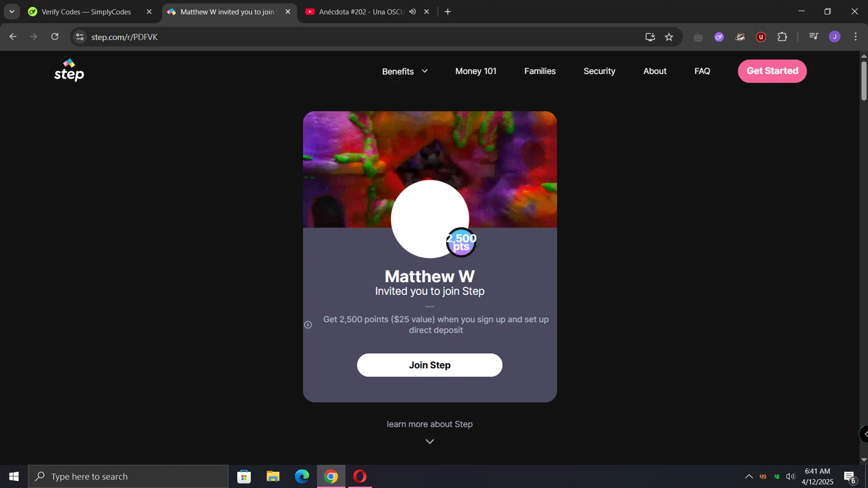The width and height of the screenshot is (868, 488).
Task: Click the info icon beside points offer
Action: (x=308, y=324)
